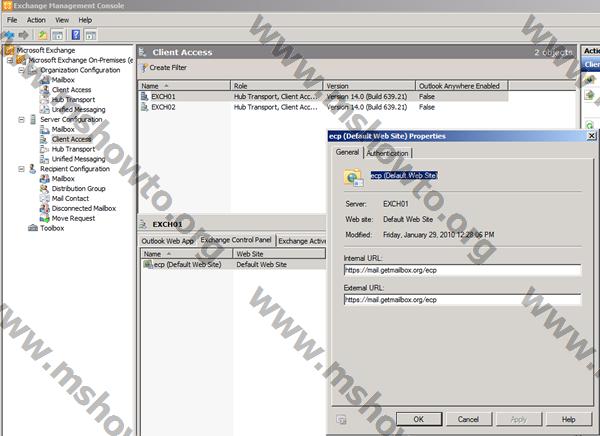
Task: Click the Up one level toolbar icon
Action: (43, 35)
